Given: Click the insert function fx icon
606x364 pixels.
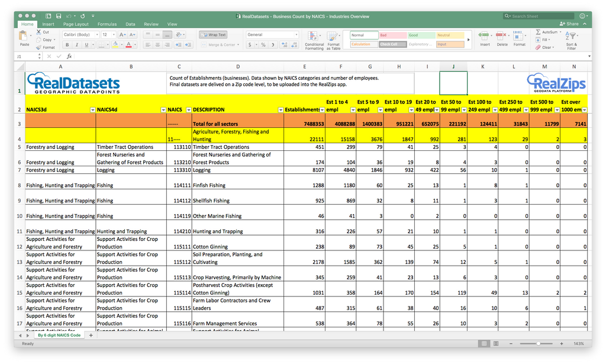Looking at the screenshot, I should [69, 56].
